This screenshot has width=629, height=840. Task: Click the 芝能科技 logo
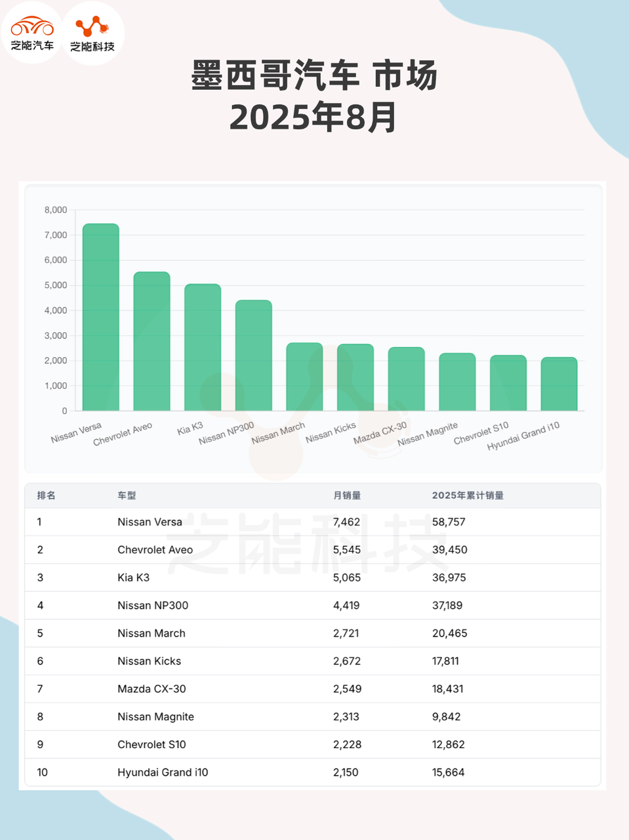(92, 33)
